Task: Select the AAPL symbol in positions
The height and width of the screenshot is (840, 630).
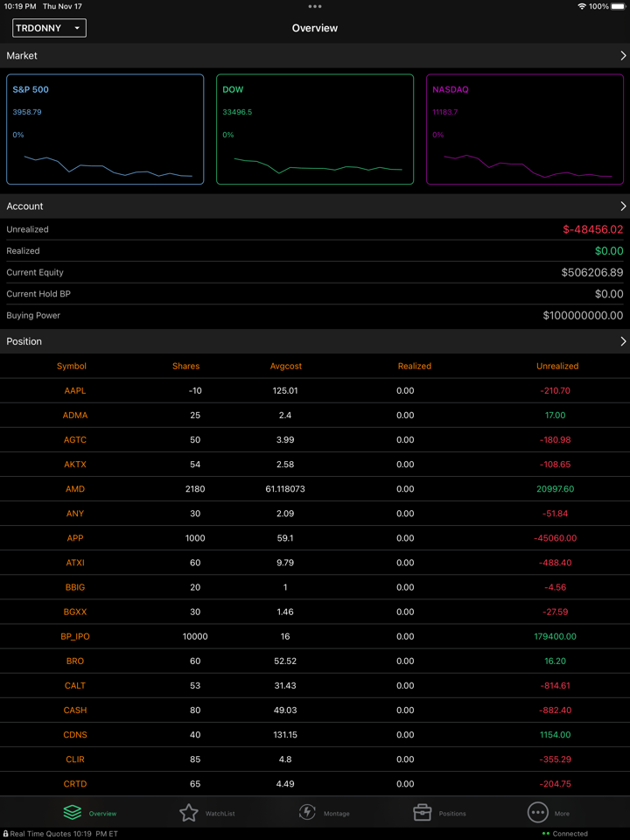Action: tap(75, 391)
